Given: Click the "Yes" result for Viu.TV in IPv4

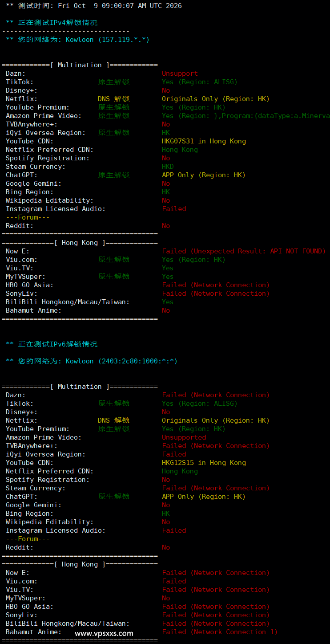Looking at the screenshot, I should pos(168,268).
